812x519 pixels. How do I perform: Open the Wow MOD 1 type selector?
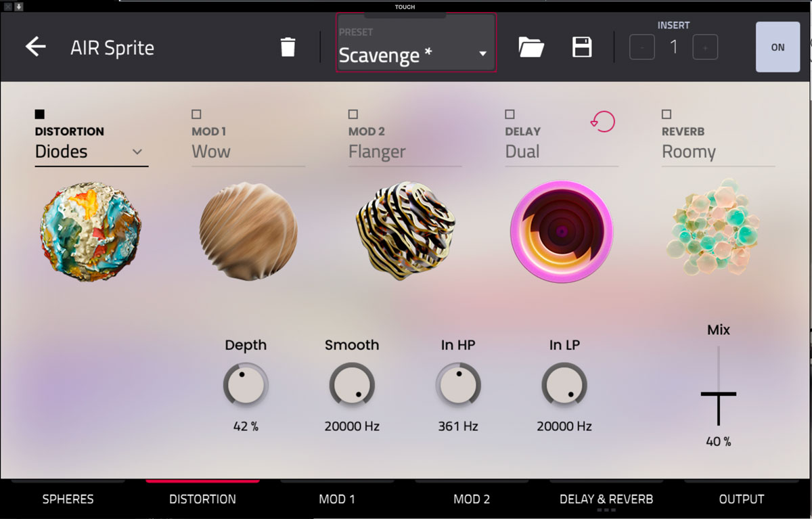click(248, 152)
